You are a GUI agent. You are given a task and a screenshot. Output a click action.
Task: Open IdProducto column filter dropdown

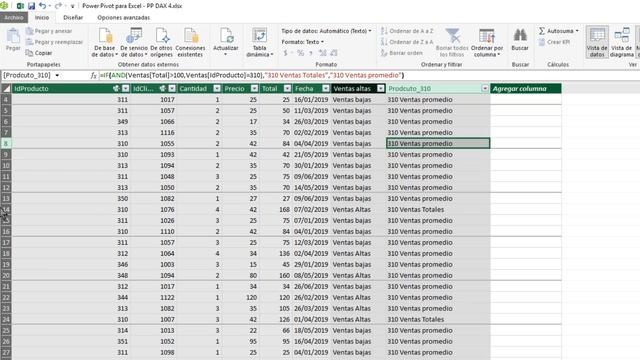click(126, 89)
